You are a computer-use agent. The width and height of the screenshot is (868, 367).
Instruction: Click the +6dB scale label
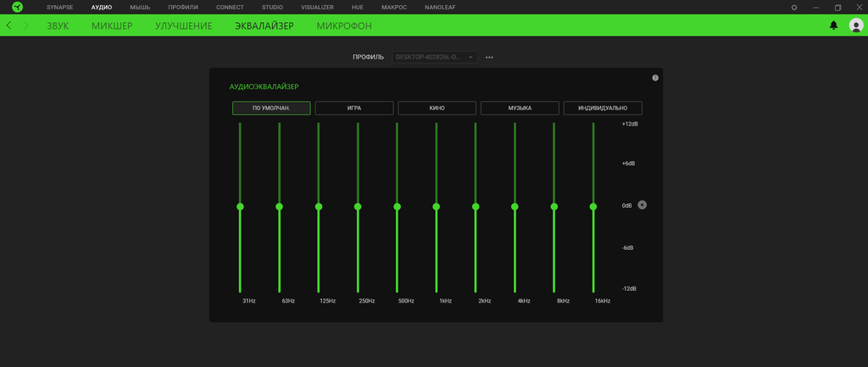point(628,164)
